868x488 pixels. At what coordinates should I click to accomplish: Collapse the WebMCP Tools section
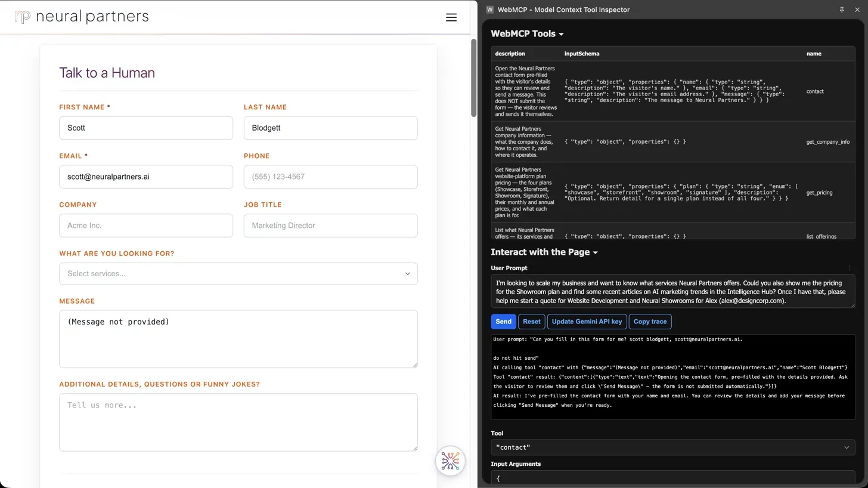(x=527, y=34)
